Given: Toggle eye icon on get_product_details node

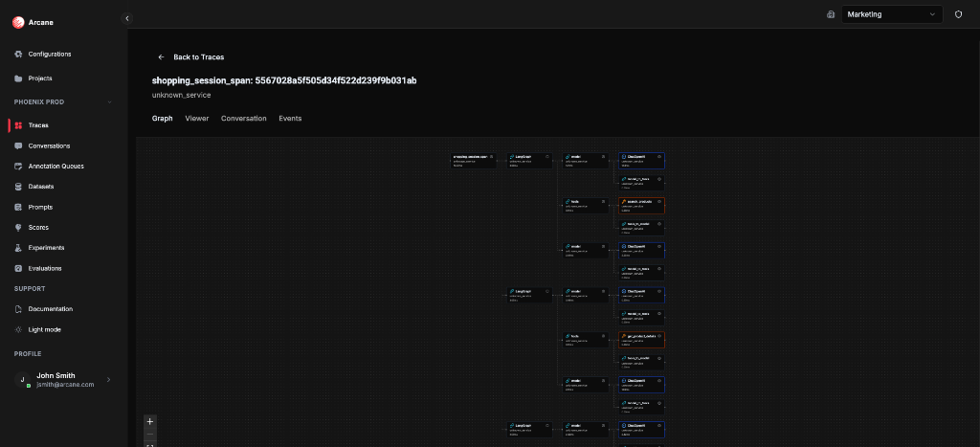Looking at the screenshot, I should pyautogui.click(x=659, y=336).
